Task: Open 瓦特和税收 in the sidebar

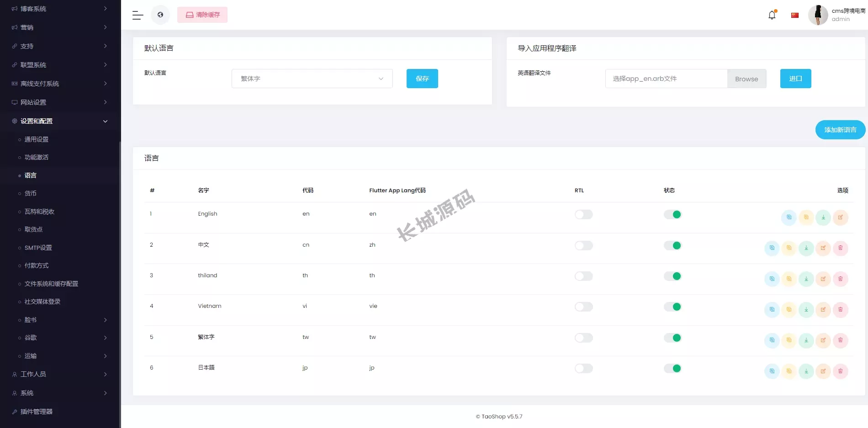Action: coord(39,211)
